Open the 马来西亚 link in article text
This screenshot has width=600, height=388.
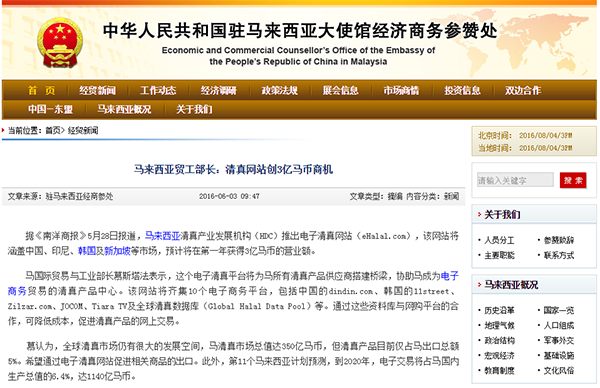tap(163, 236)
